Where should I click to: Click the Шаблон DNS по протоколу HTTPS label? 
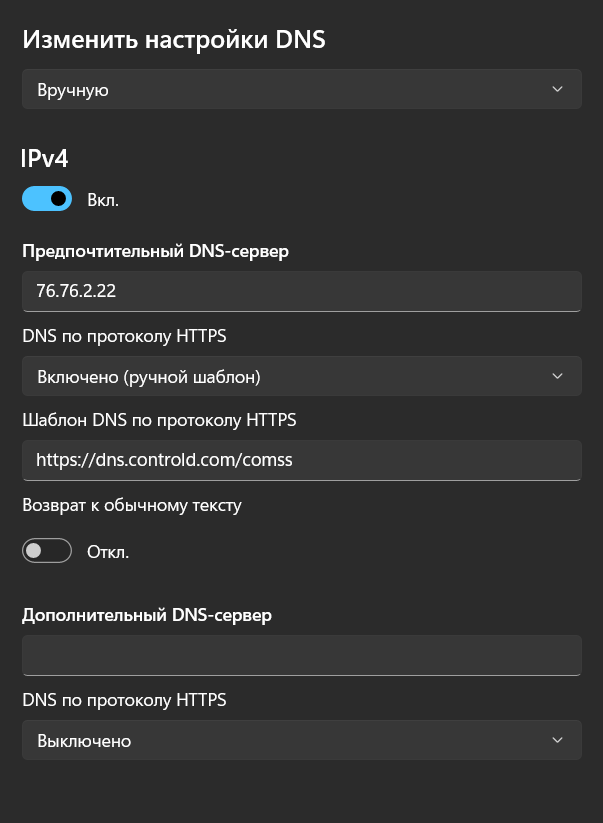tap(159, 420)
